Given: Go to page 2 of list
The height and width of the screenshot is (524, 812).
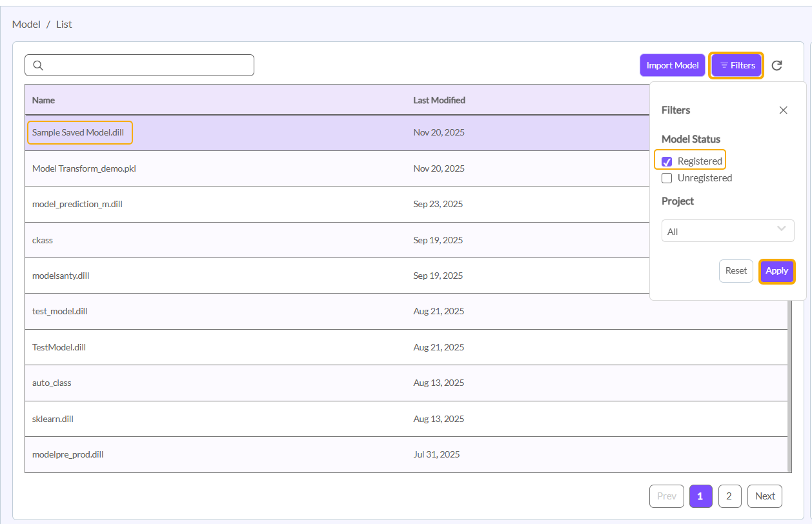Looking at the screenshot, I should click(x=729, y=496).
